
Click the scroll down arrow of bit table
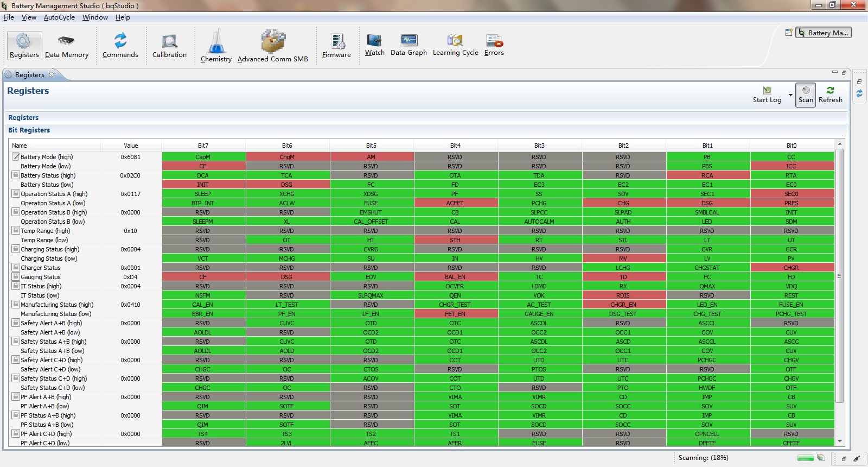(x=840, y=442)
